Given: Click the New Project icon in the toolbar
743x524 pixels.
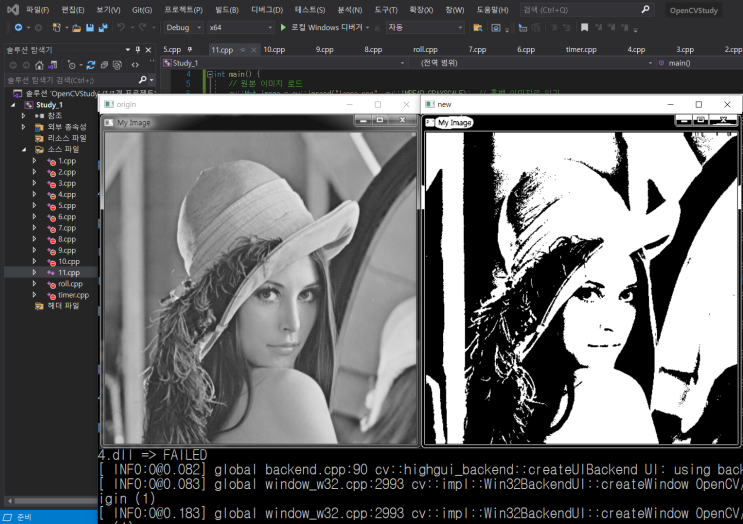Looking at the screenshot, I should 56,27.
